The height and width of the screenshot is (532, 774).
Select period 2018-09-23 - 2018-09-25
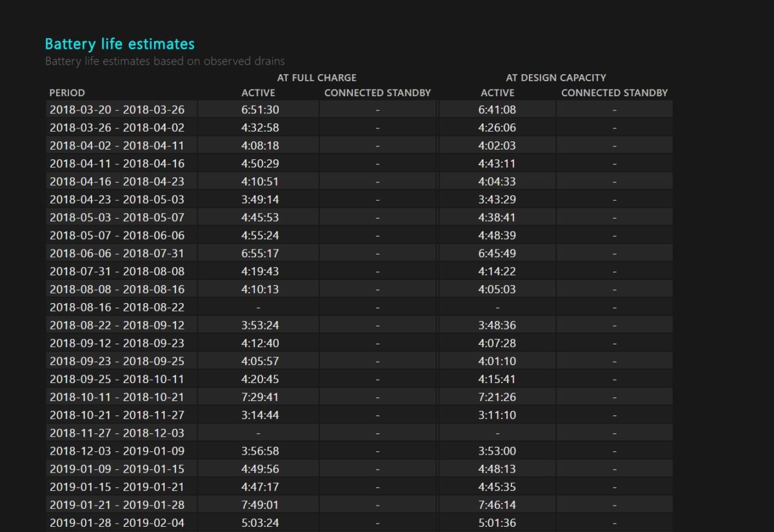[117, 361]
